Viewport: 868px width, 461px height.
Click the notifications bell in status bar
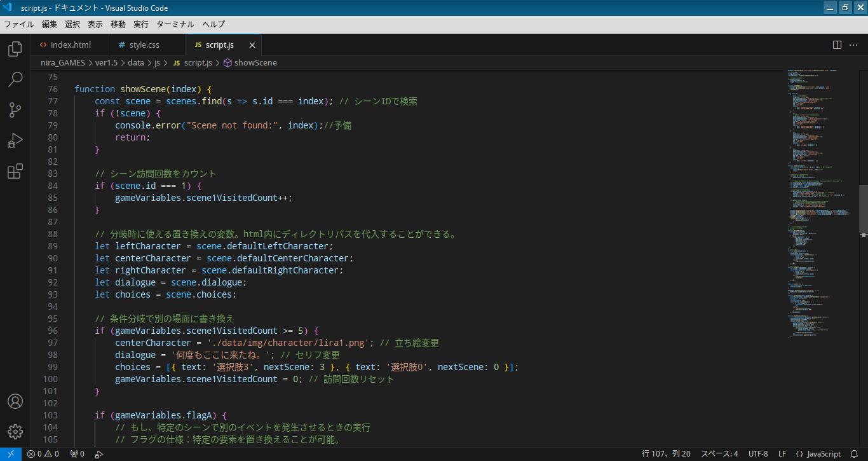pos(855,454)
